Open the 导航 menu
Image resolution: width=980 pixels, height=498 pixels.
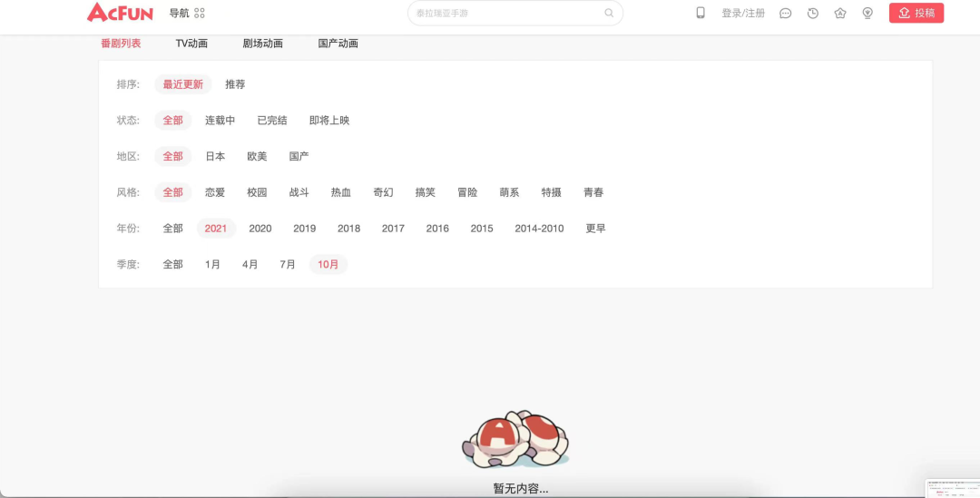tap(179, 13)
